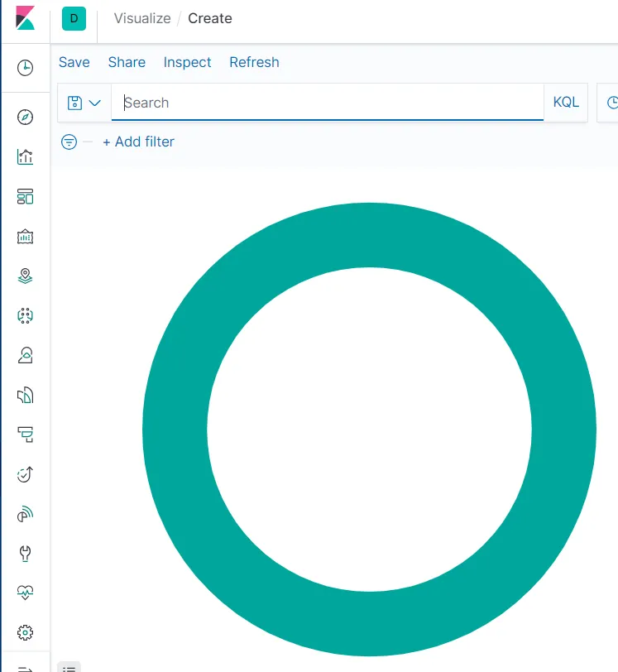Click Share in the top menu

[127, 62]
